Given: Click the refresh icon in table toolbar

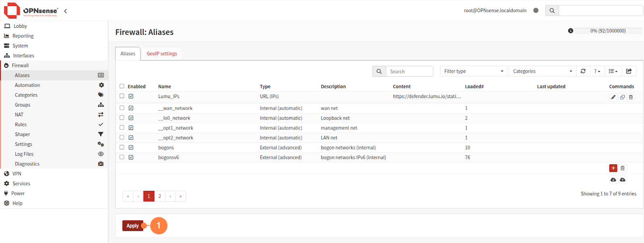Looking at the screenshot, I should tap(583, 71).
